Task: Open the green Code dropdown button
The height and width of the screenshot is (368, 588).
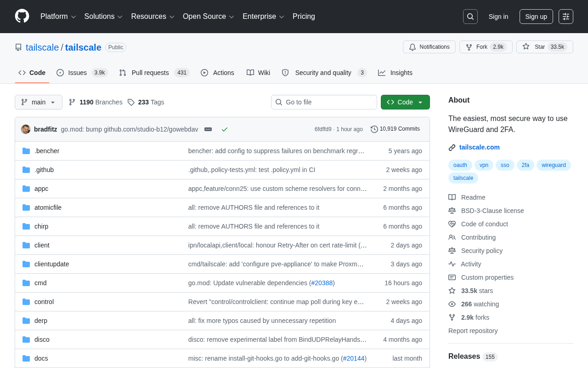Action: pyautogui.click(x=405, y=102)
